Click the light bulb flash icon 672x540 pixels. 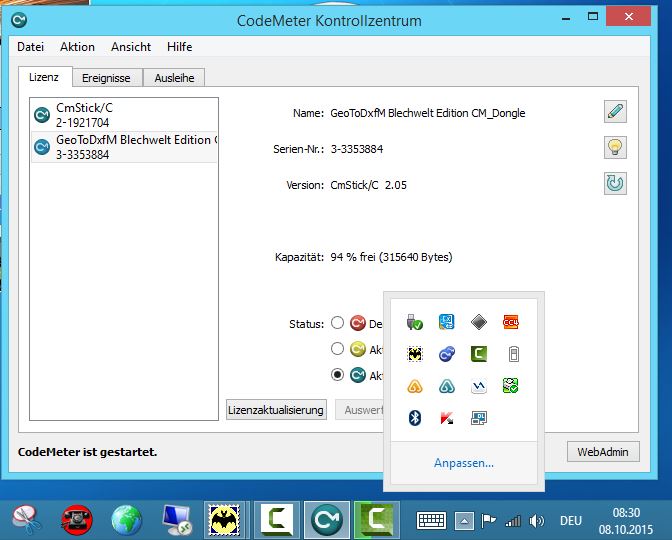[615, 148]
